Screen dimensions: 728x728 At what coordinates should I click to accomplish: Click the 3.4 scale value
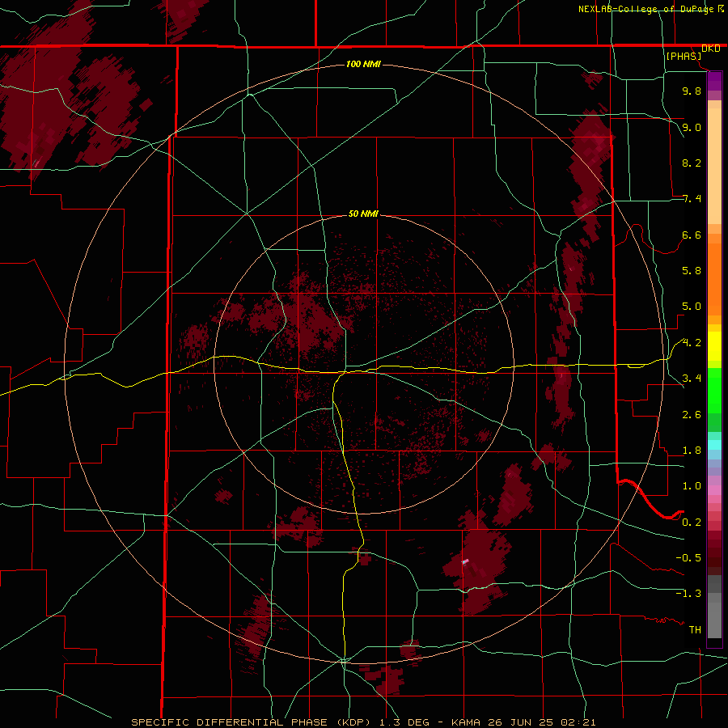tap(692, 379)
